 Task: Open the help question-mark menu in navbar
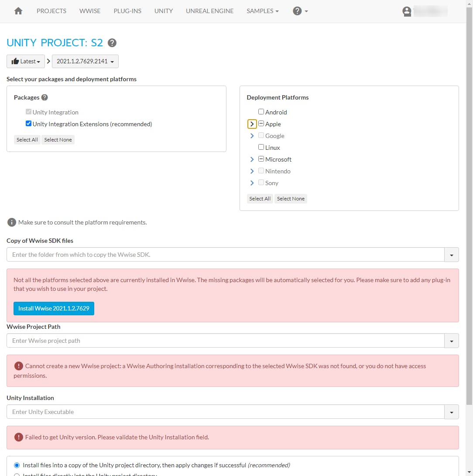point(300,11)
